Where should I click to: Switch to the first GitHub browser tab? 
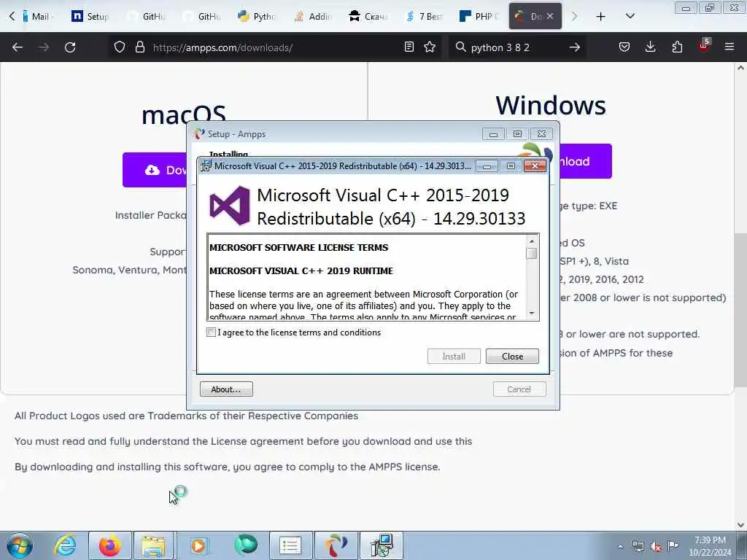click(147, 16)
